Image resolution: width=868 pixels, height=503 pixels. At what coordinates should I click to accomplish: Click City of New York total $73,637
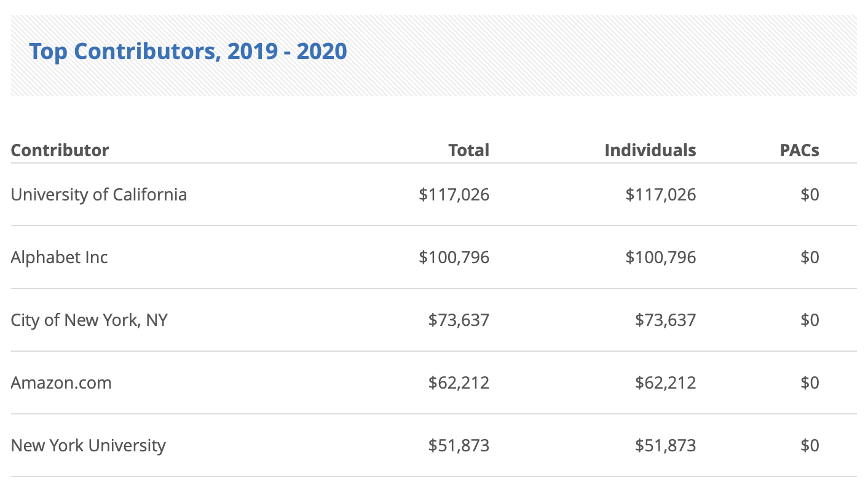[x=459, y=320]
